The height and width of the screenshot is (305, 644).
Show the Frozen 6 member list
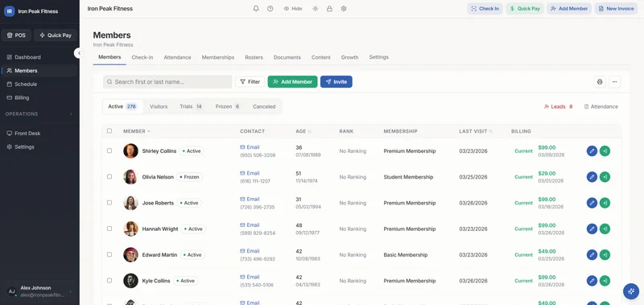228,106
